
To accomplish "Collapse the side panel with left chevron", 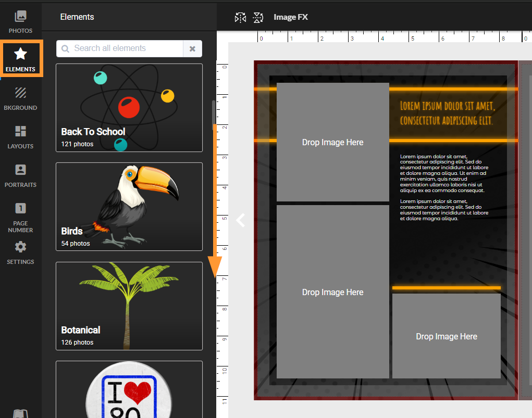I will (x=241, y=220).
